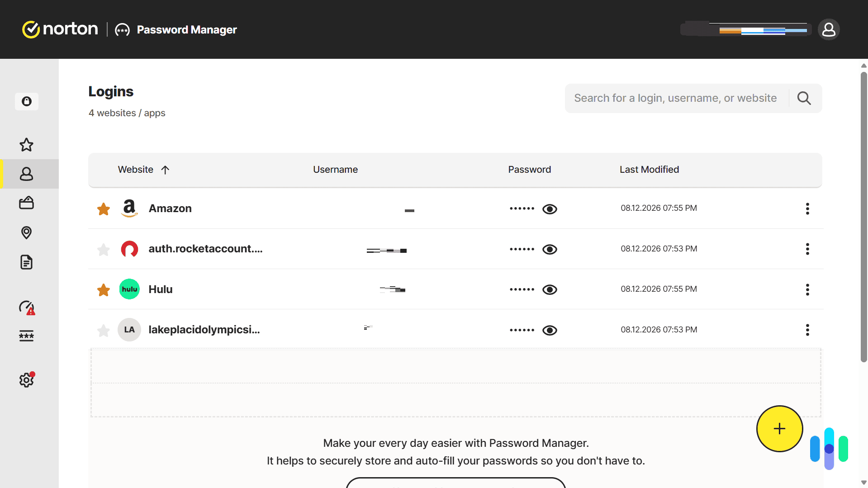Click colorful bars widget icon
Image resolution: width=868 pixels, height=488 pixels.
tap(829, 448)
